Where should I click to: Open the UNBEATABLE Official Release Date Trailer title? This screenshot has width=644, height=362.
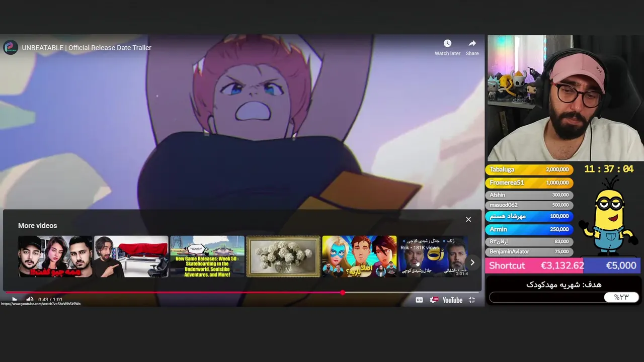(87, 48)
